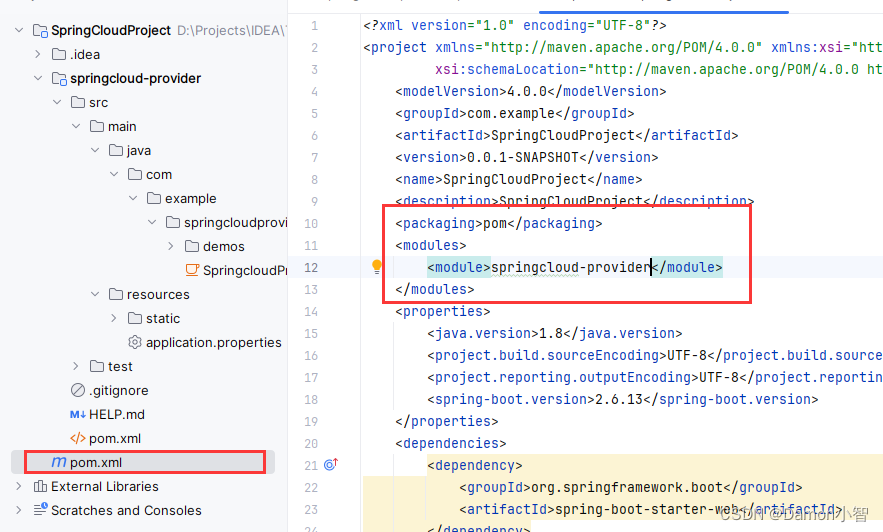Click the groupId com.example line

515,113
